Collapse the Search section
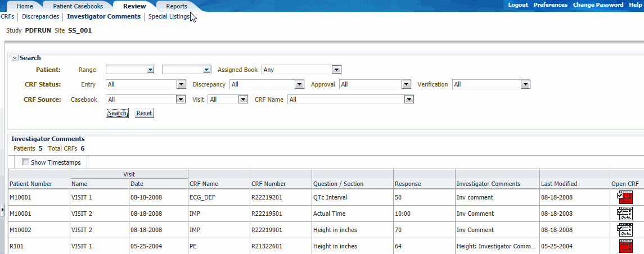 [15, 58]
